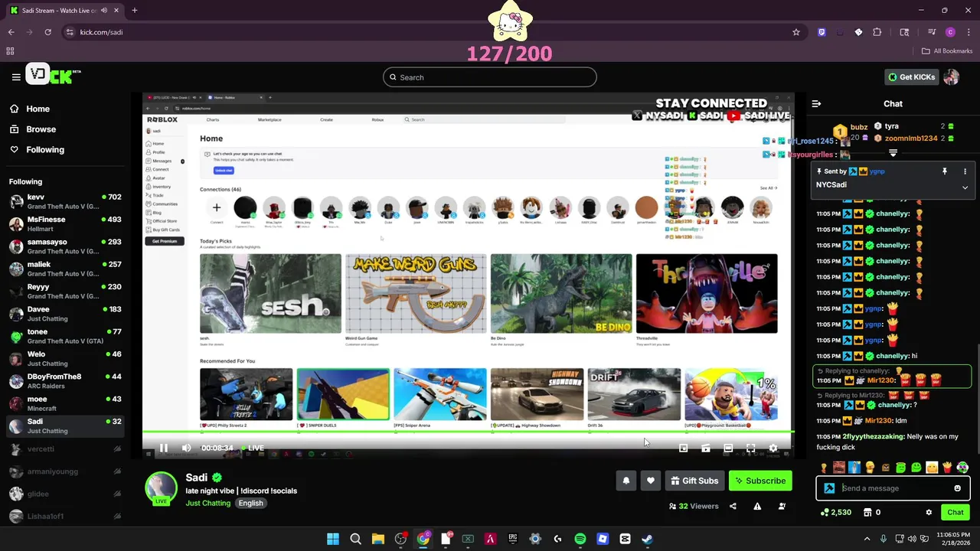This screenshot has width=980, height=551.
Task: Expand the pinned NYCSadi message chevron
Action: [x=965, y=187]
